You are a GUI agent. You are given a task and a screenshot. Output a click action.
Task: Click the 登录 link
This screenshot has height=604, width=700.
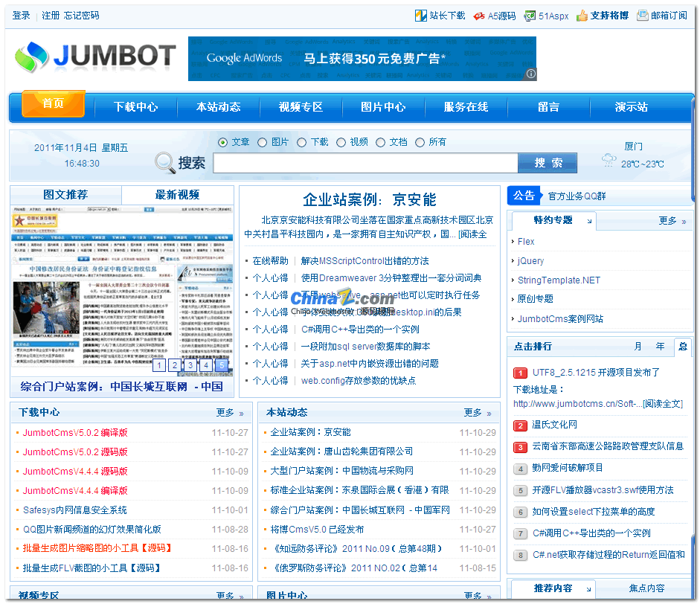pyautogui.click(x=21, y=16)
